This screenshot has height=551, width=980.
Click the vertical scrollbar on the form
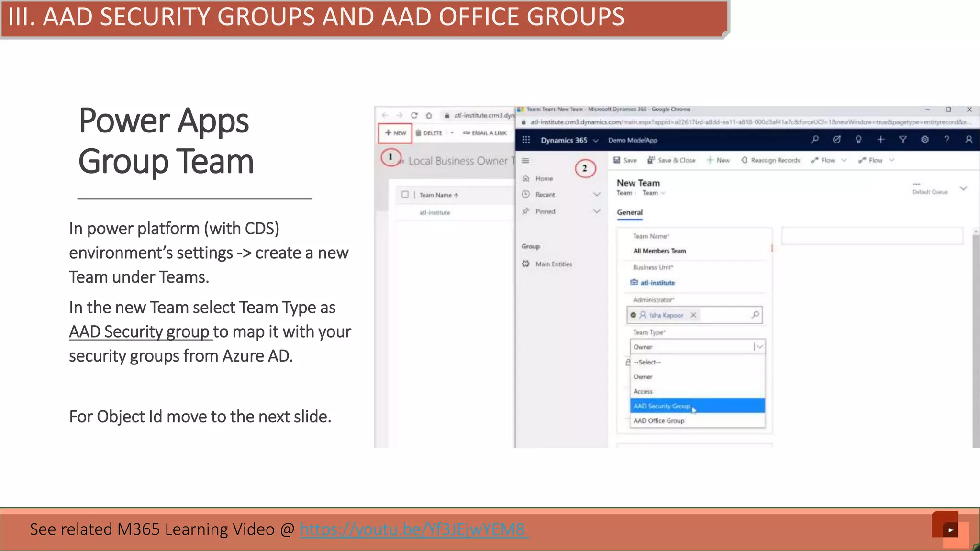point(976,338)
